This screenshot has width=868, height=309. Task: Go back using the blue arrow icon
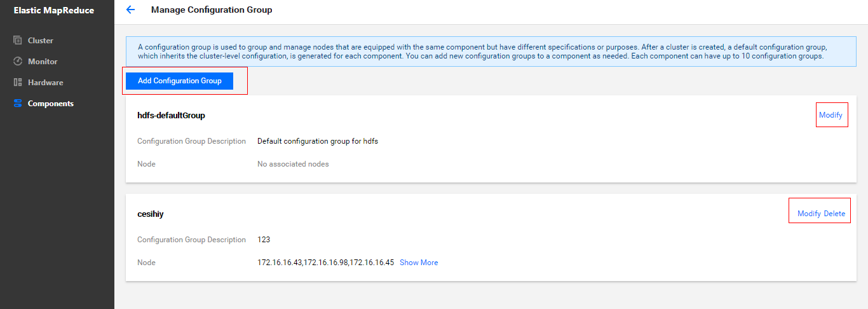click(x=130, y=10)
